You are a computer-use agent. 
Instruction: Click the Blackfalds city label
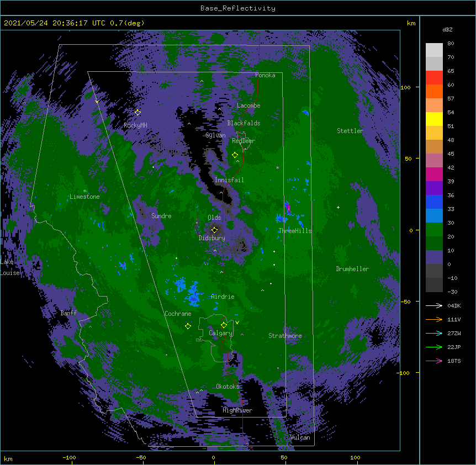(244, 123)
